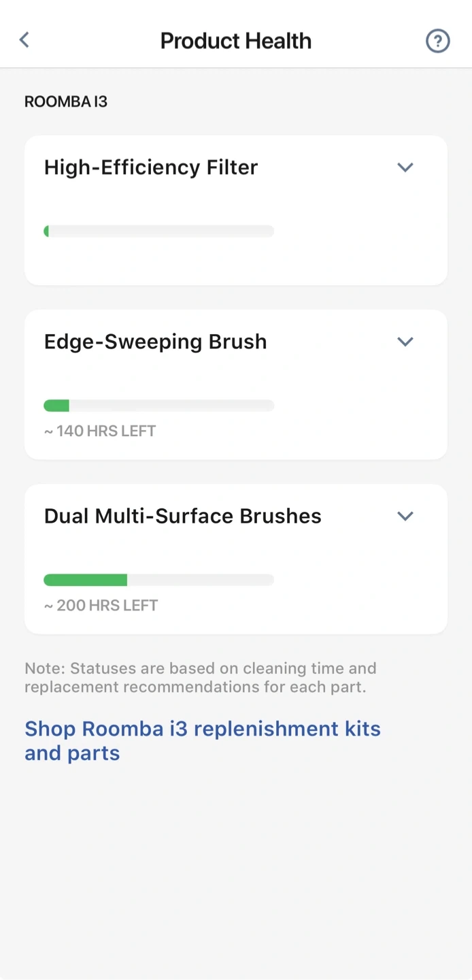The width and height of the screenshot is (472, 980).
Task: Tap the "and parts" link text line
Action: 72,753
